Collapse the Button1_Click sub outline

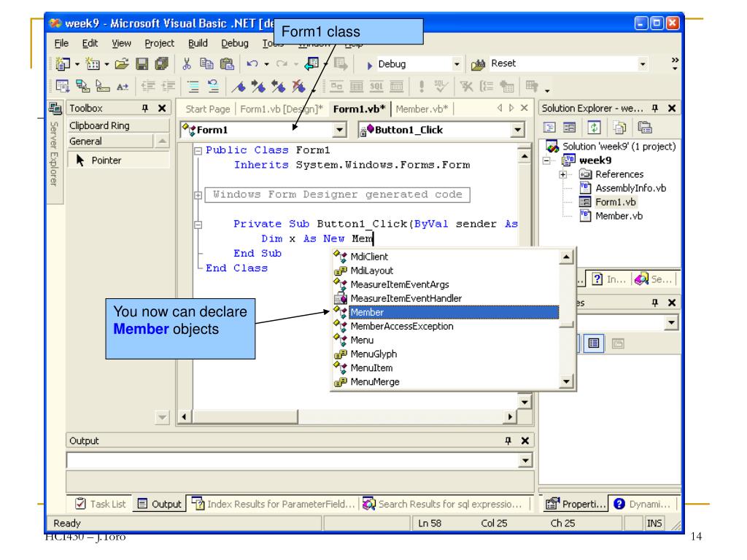(198, 225)
